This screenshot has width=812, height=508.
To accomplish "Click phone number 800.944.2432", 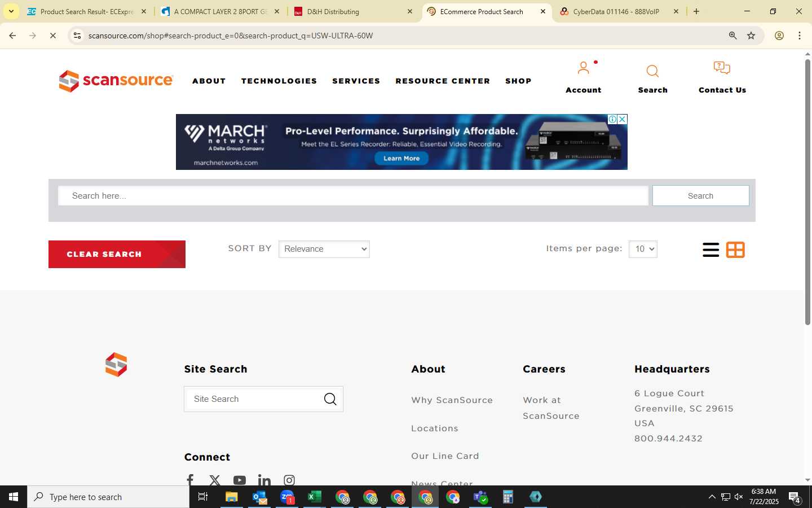I will [x=668, y=439].
